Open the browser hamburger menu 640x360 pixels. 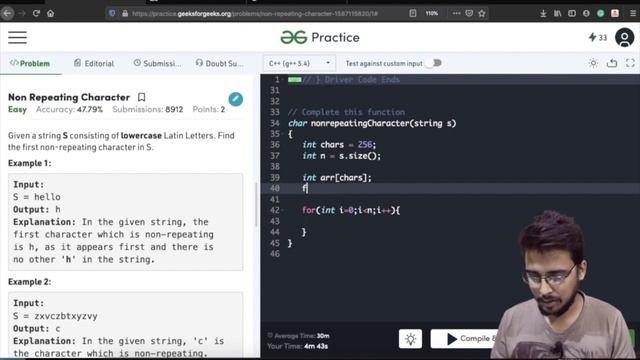(x=633, y=13)
